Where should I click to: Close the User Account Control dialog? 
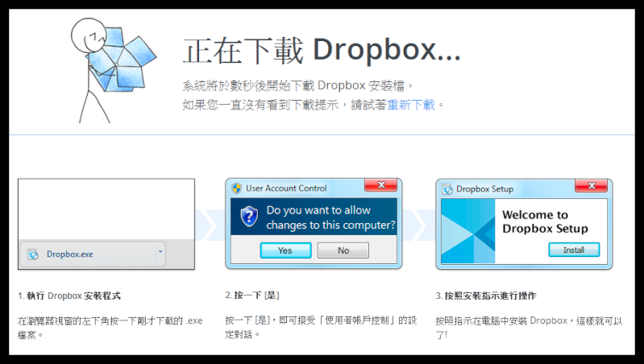click(x=380, y=185)
